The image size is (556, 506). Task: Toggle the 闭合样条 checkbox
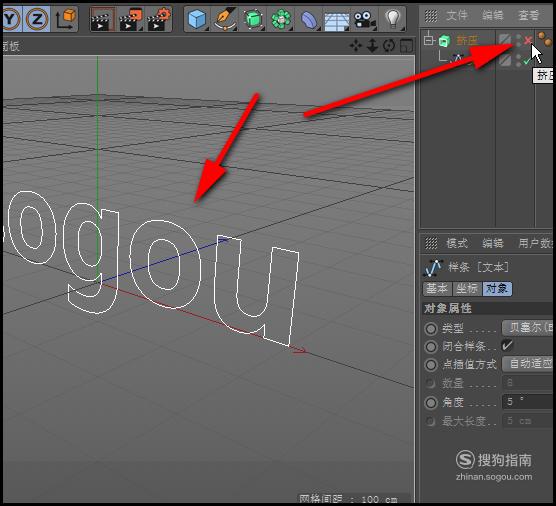[x=507, y=345]
